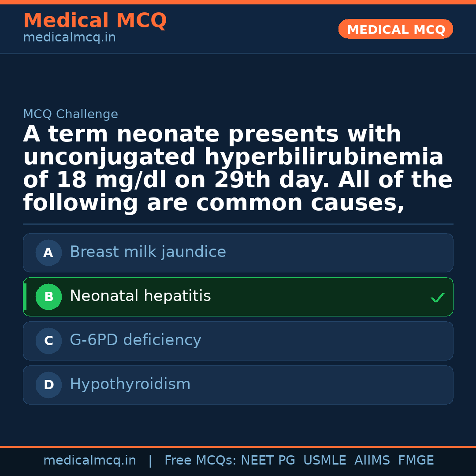Screen dimensions: 476x476
Task: Click AIIMS in the footer
Action: pyautogui.click(x=372, y=461)
